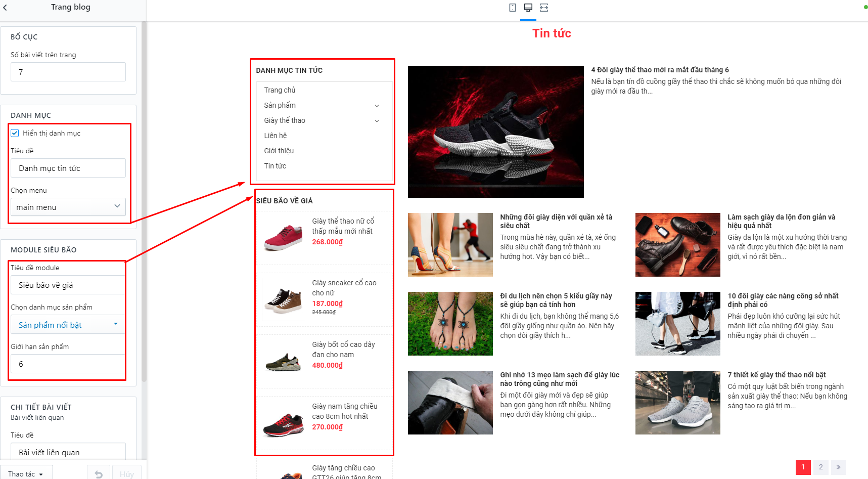Open product 'Giày sneaker cổ cao cho nữ'

click(x=344, y=288)
